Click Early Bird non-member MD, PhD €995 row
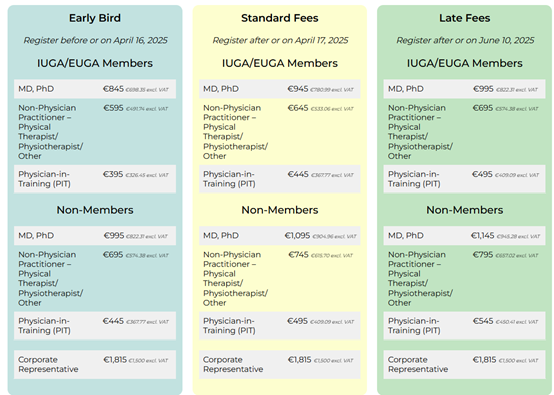Image resolution: width=554 pixels, height=395 pixels. (95, 236)
